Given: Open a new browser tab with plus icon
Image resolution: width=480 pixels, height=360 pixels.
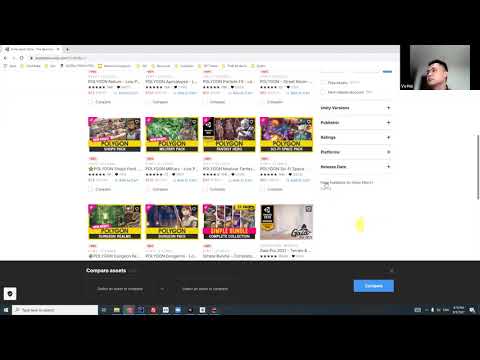Looking at the screenshot, I should (68, 49).
